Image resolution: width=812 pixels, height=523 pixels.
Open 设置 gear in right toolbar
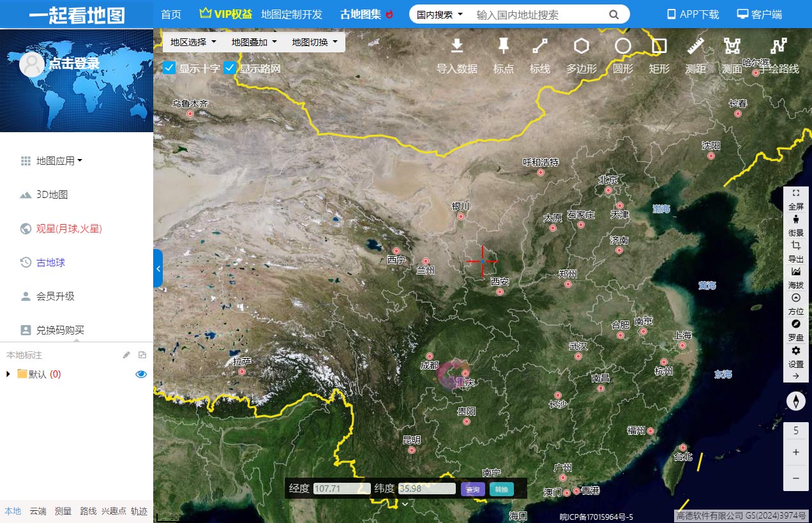coord(795,351)
